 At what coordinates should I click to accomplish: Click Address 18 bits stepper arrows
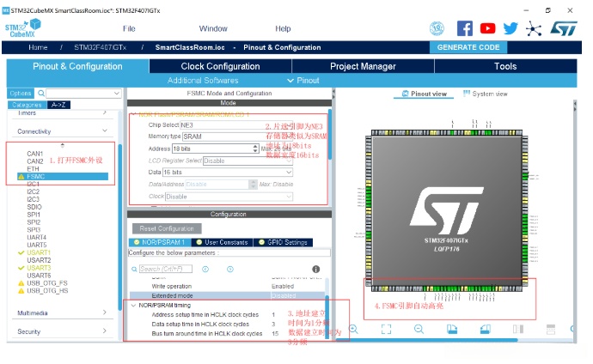point(255,149)
